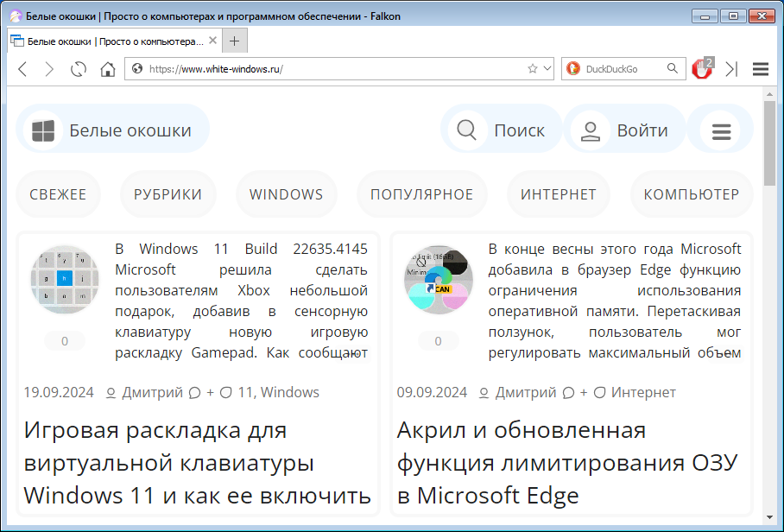
Task: Go forward with the forward arrow
Action: point(49,69)
